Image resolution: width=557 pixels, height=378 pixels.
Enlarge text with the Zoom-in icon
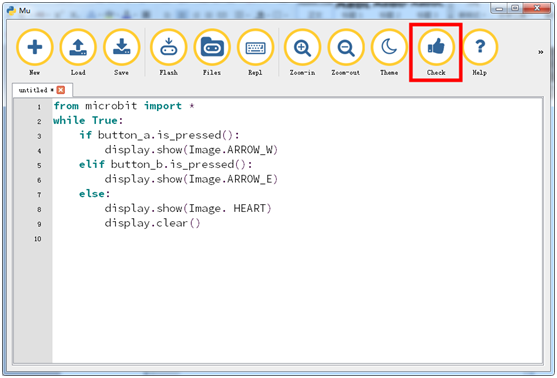[x=302, y=47]
